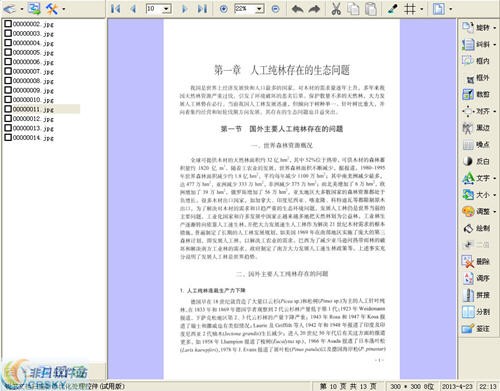Image resolution: width=500 pixels, height=391 pixels.
Task: Open the tools settings icon
Action: (x=52, y=9)
